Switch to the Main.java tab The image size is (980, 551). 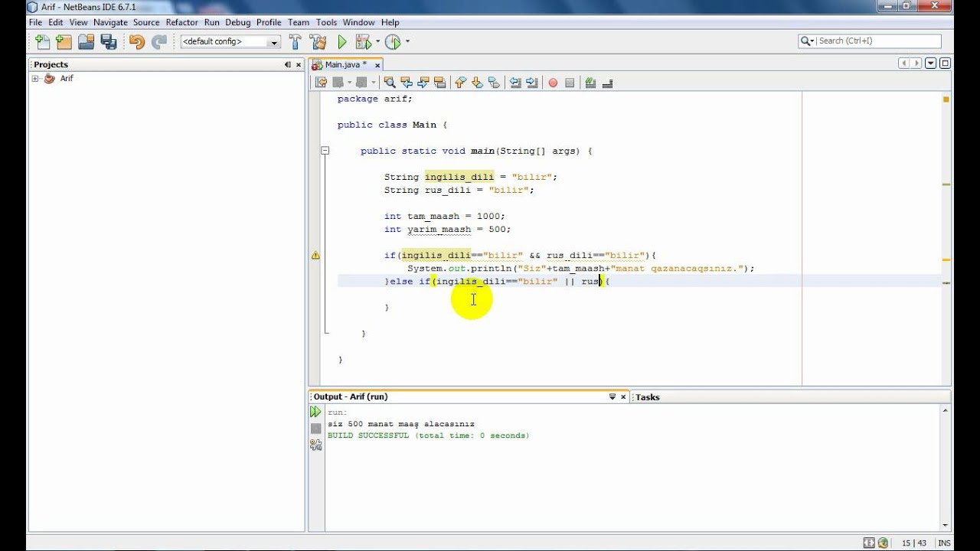(x=345, y=64)
